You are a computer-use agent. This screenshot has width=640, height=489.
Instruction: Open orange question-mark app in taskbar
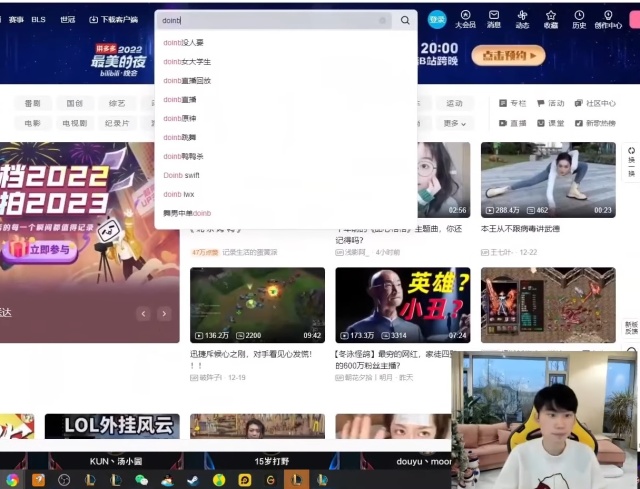coord(38,480)
